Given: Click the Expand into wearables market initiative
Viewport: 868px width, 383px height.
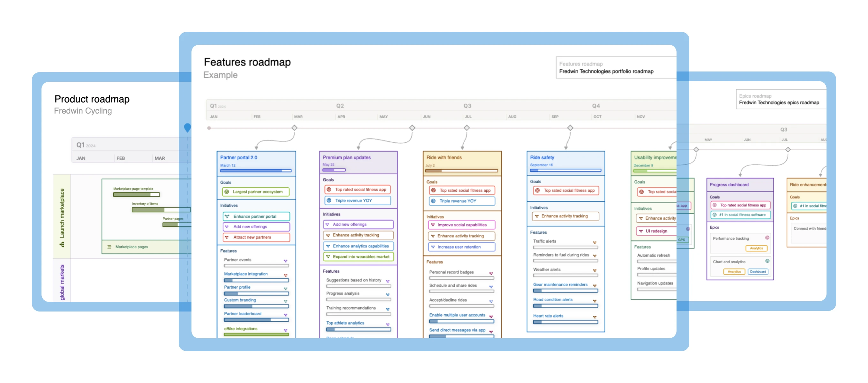Looking at the screenshot, I should pyautogui.click(x=358, y=257).
